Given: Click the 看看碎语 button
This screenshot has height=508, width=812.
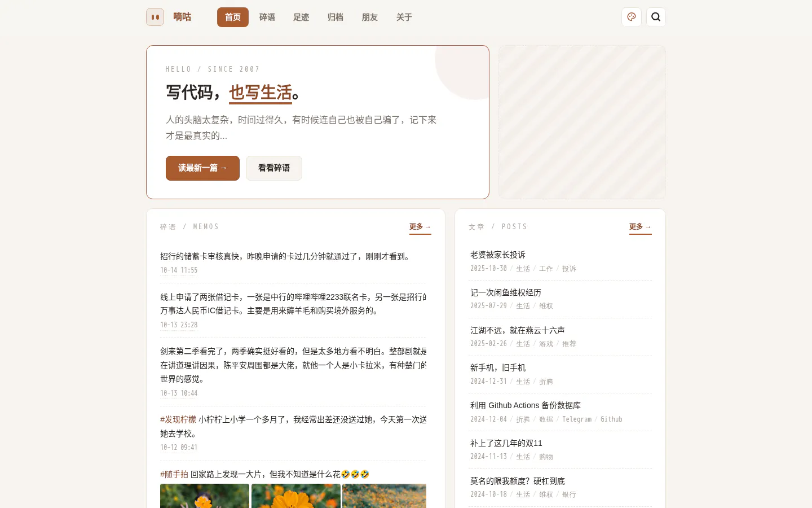Looking at the screenshot, I should coord(274,168).
